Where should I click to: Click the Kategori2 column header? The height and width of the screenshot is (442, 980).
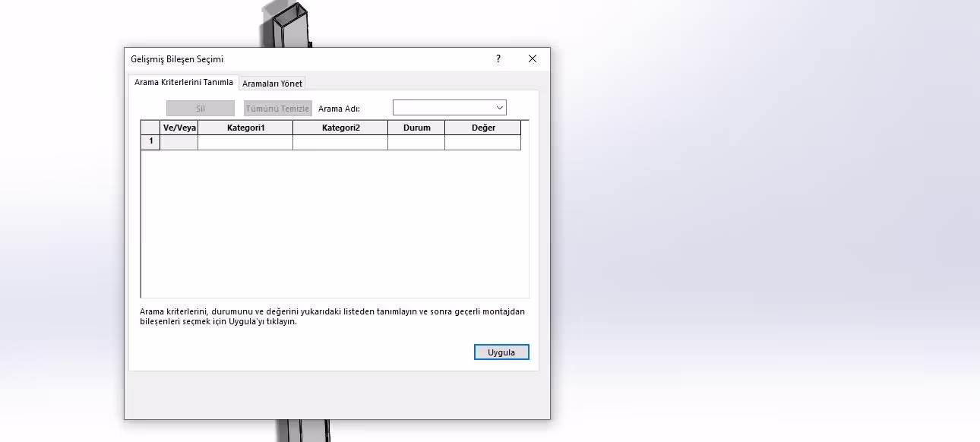(340, 128)
